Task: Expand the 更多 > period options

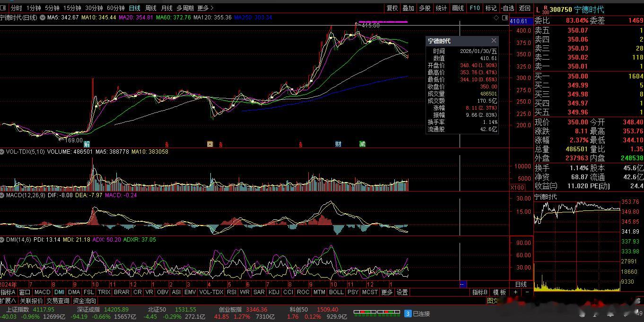Action: (x=205, y=8)
